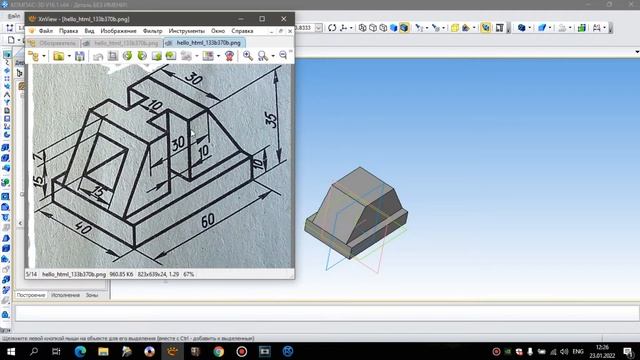
Task: Click the taskbar clock showing 12:26
Action: tap(602, 351)
